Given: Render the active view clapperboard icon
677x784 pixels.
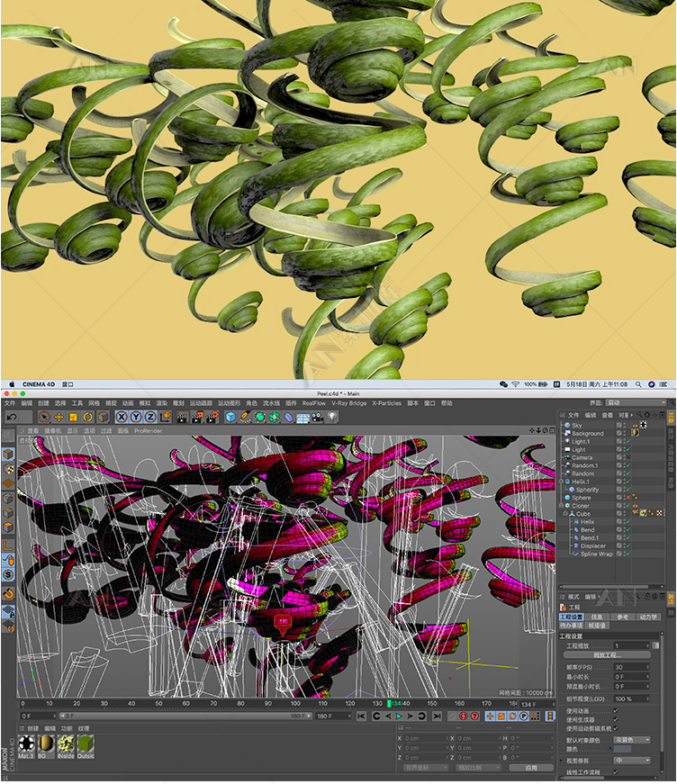Looking at the screenshot, I should [x=182, y=417].
